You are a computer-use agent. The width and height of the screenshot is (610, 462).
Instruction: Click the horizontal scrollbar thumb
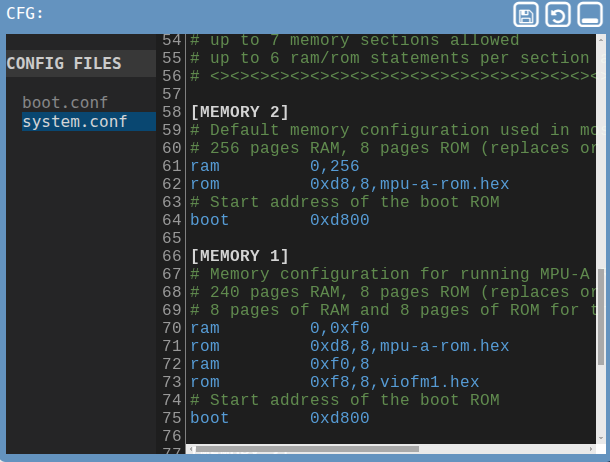307,449
